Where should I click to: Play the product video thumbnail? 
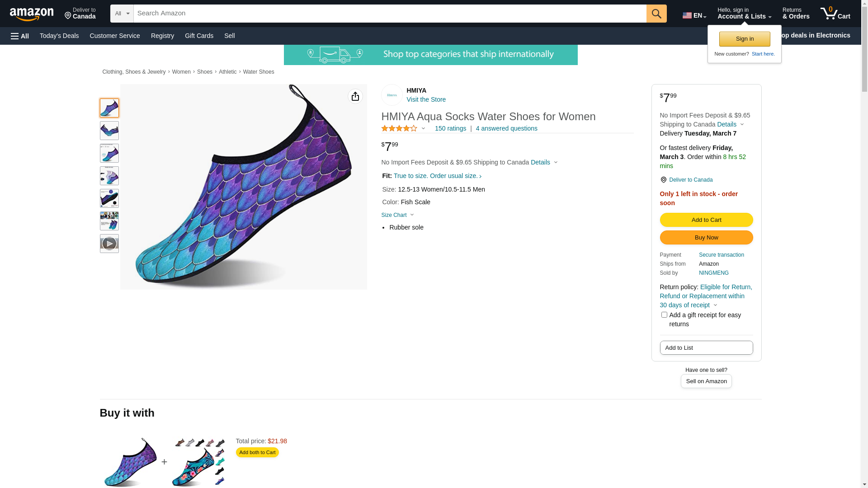coord(109,244)
